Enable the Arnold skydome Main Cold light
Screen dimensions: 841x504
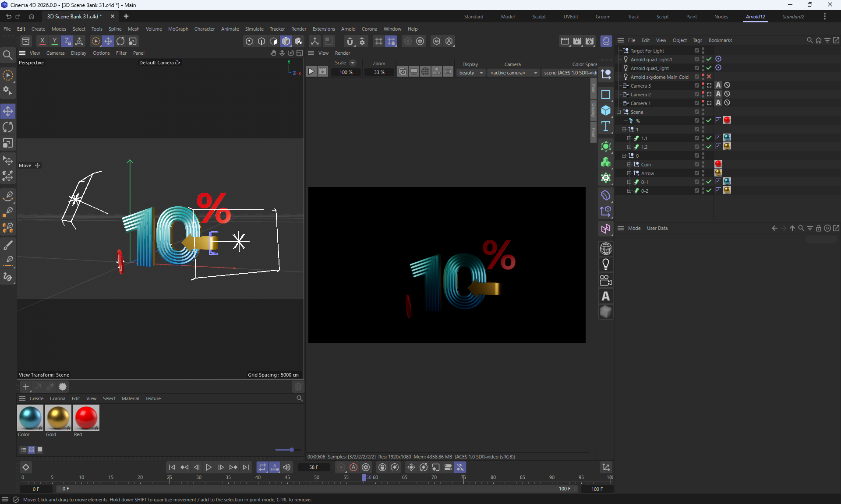[x=709, y=77]
